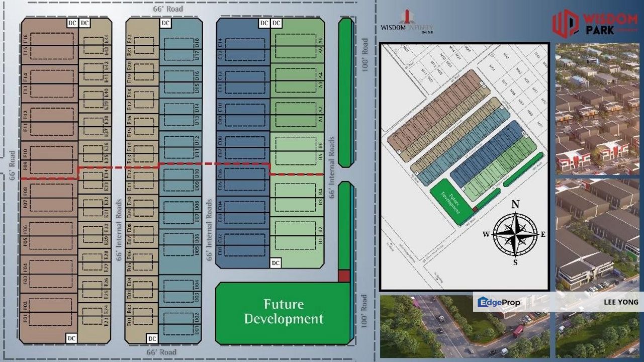Click the north arrow N on the compass

515,204
